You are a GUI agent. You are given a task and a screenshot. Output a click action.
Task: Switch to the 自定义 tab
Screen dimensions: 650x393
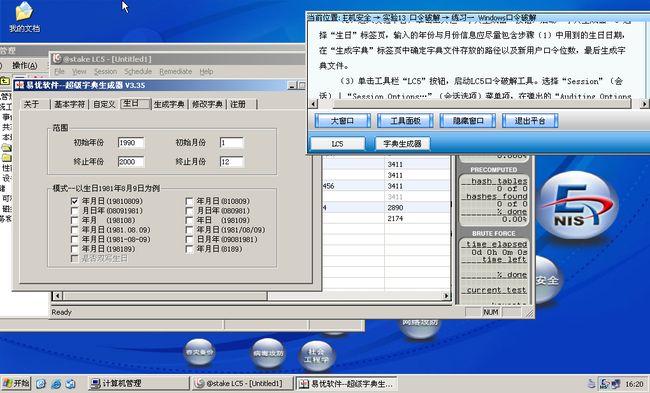[x=104, y=104]
